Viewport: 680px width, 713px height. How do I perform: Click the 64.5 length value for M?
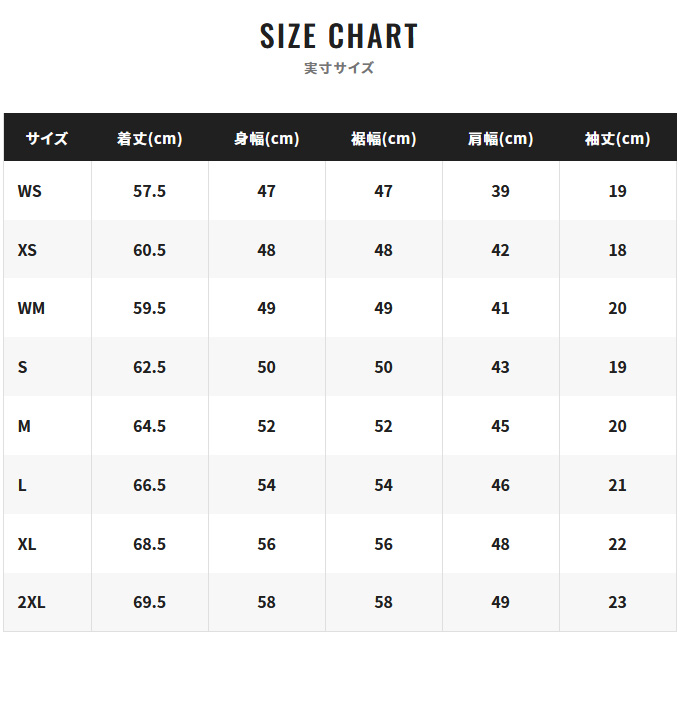coord(150,426)
